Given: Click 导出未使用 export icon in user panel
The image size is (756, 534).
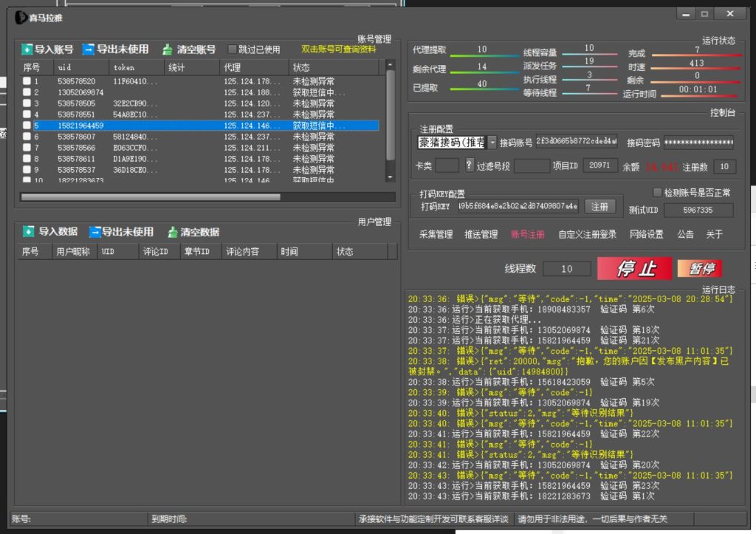Looking at the screenshot, I should [95, 232].
